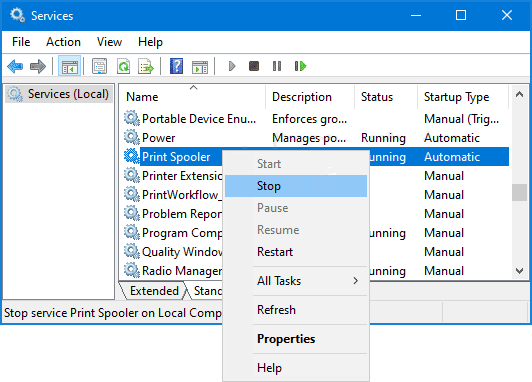The height and width of the screenshot is (382, 532).
Task: Toggle Show/Hide Action Pane toolbar icon
Action: tap(200, 67)
